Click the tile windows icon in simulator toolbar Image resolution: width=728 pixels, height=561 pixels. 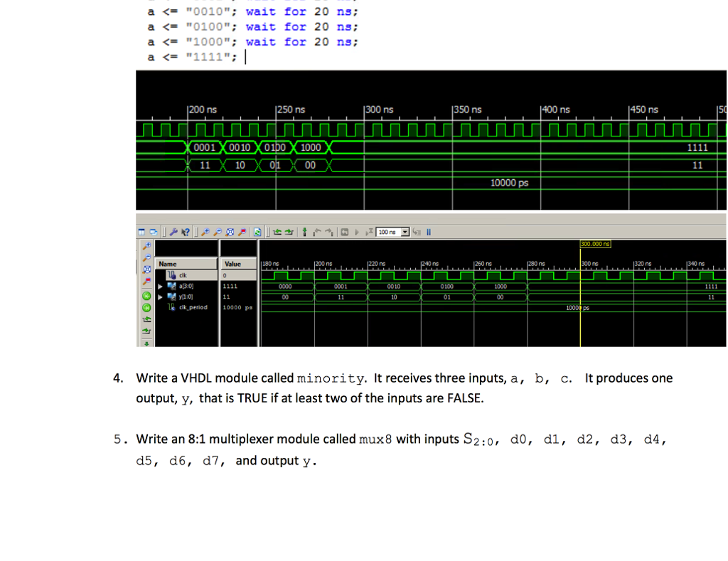pyautogui.click(x=141, y=232)
